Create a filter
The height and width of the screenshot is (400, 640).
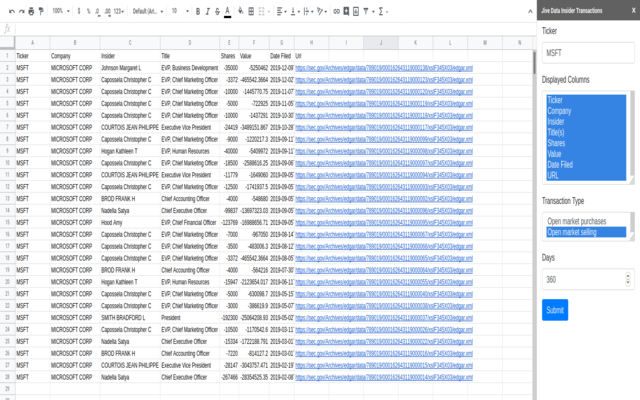coord(366,11)
